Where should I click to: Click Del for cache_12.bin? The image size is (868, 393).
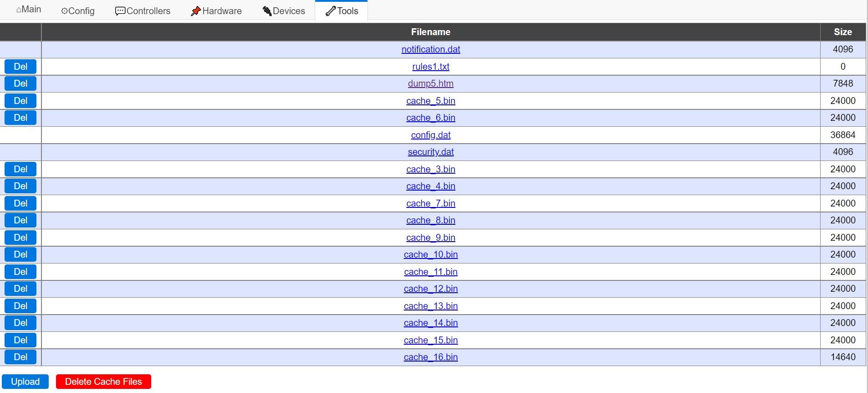point(20,289)
